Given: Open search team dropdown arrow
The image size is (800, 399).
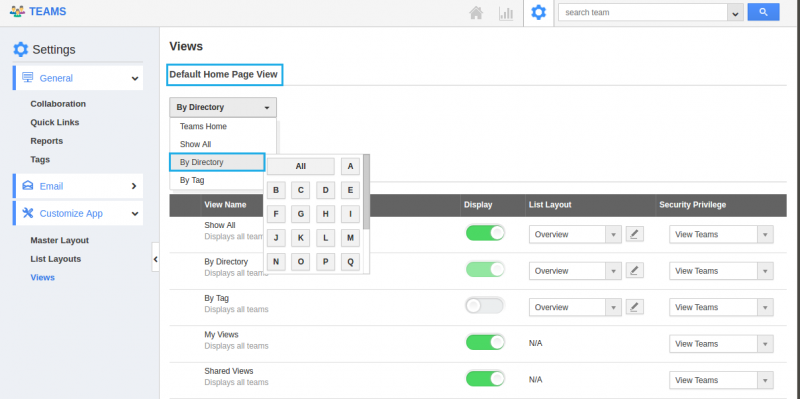Looking at the screenshot, I should (735, 13).
